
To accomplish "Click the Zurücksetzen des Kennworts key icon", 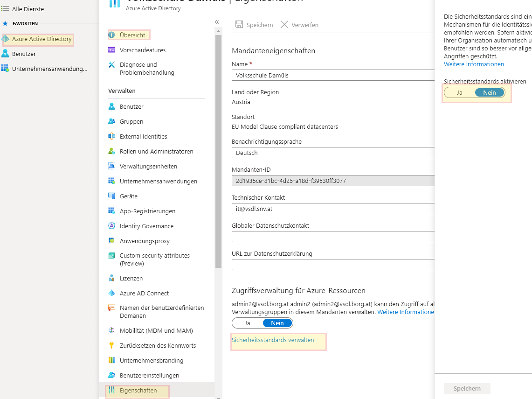I will click(x=112, y=345).
